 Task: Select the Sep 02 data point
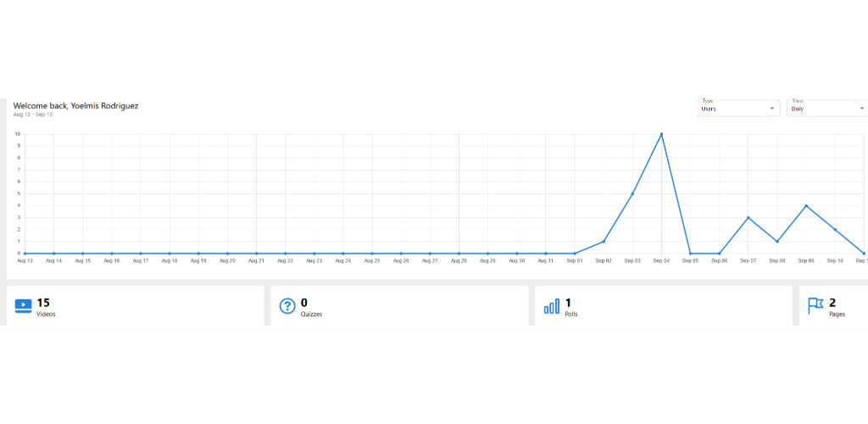point(604,242)
